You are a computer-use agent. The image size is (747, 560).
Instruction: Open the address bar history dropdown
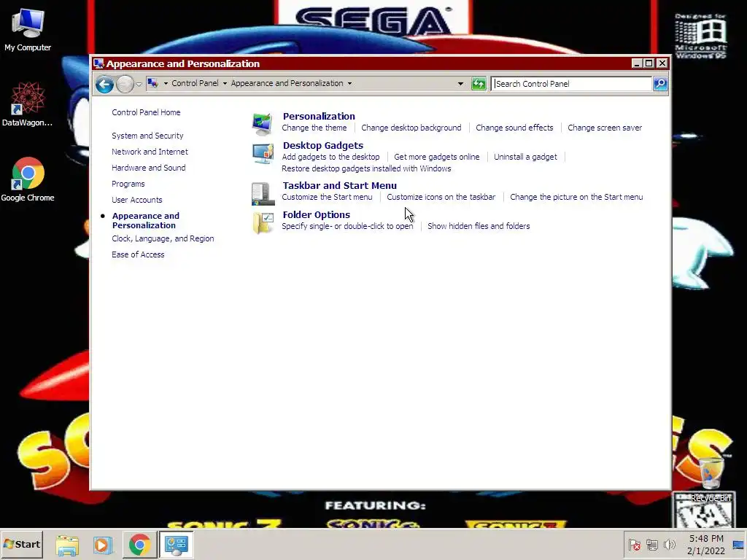pos(460,84)
